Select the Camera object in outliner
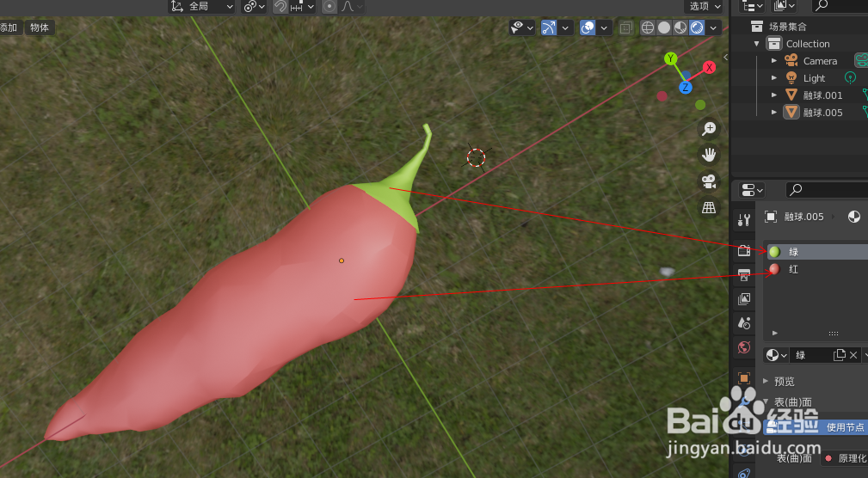 (820, 61)
